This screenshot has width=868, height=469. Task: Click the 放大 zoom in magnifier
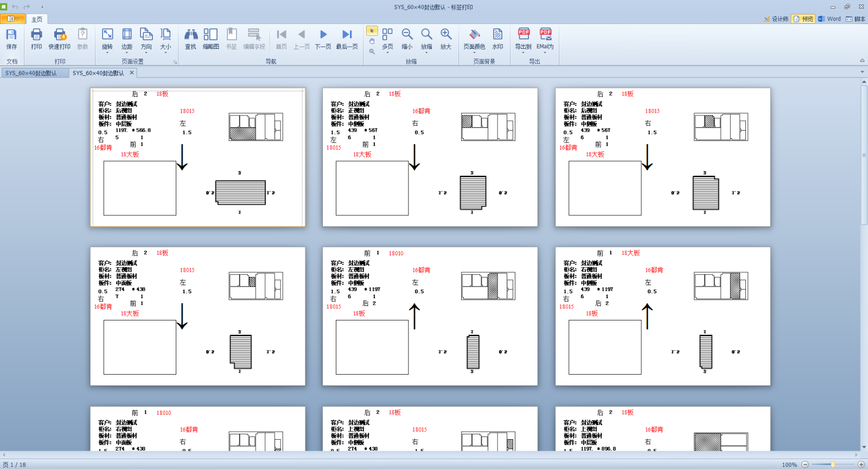tap(446, 38)
